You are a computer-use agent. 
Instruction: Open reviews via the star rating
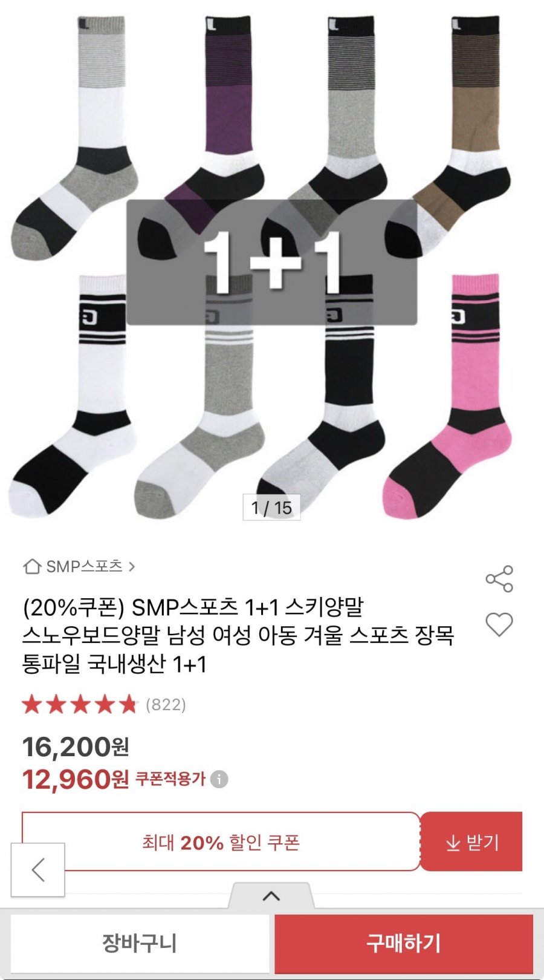pyautogui.click(x=80, y=705)
